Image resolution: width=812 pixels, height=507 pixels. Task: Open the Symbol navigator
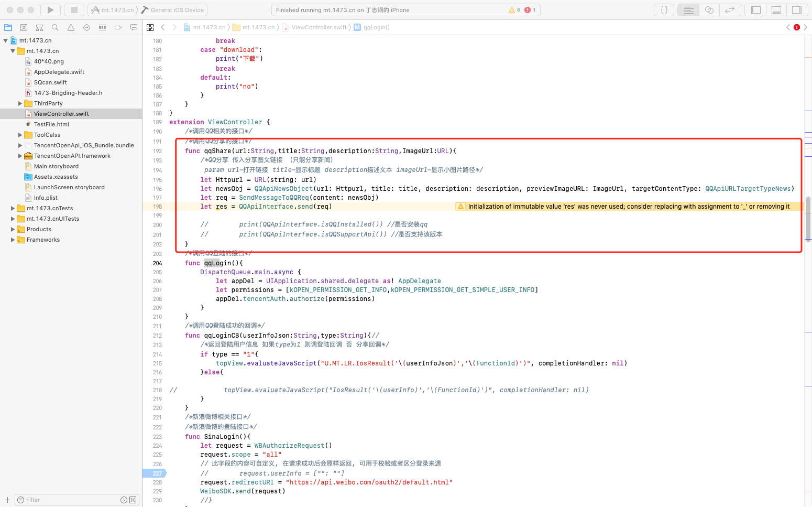tap(39, 27)
